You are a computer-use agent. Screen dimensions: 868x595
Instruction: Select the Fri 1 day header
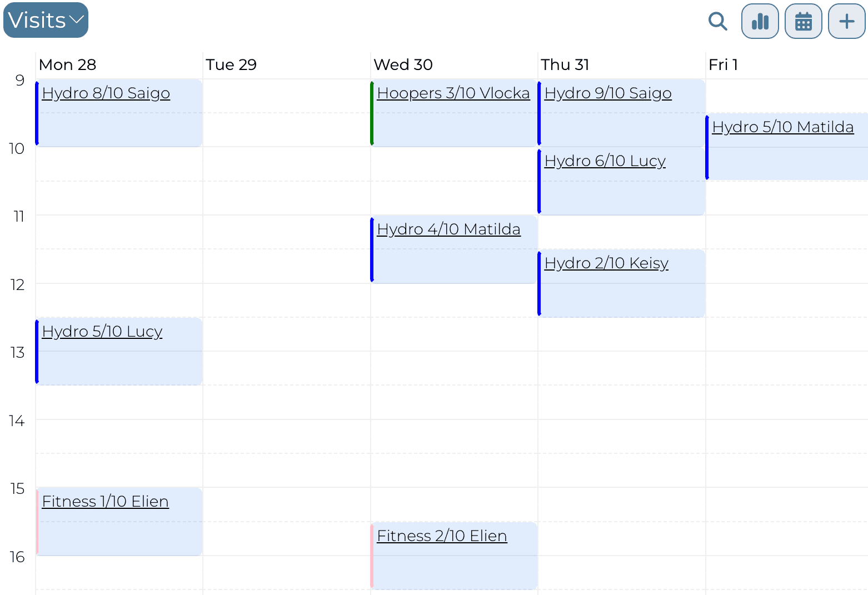(x=723, y=64)
